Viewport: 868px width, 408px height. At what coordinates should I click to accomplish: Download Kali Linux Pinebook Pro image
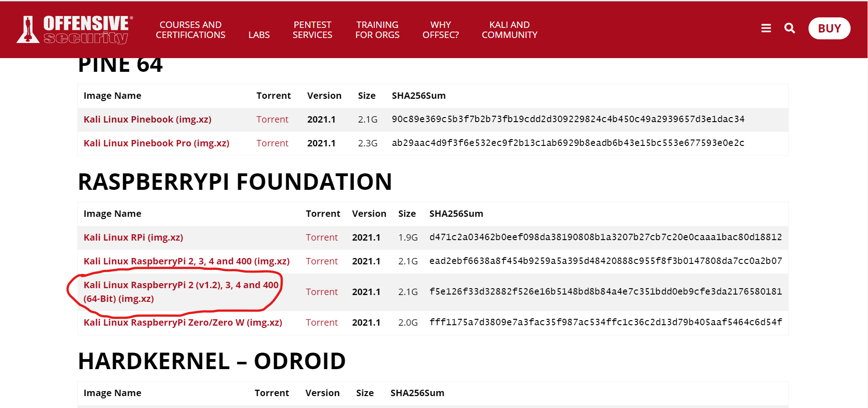(x=156, y=143)
